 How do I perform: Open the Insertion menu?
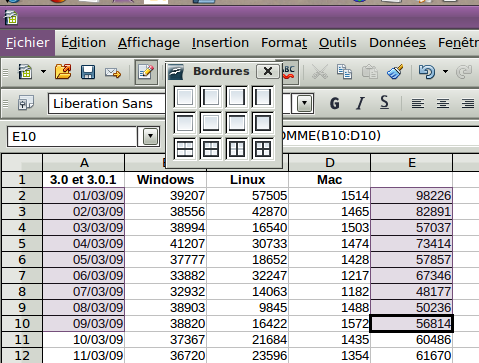tap(220, 43)
